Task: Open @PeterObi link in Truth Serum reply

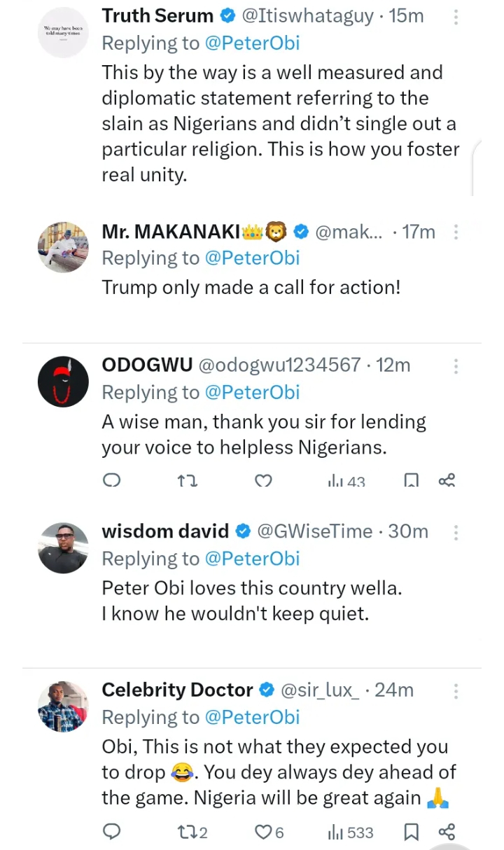Action: (x=252, y=43)
